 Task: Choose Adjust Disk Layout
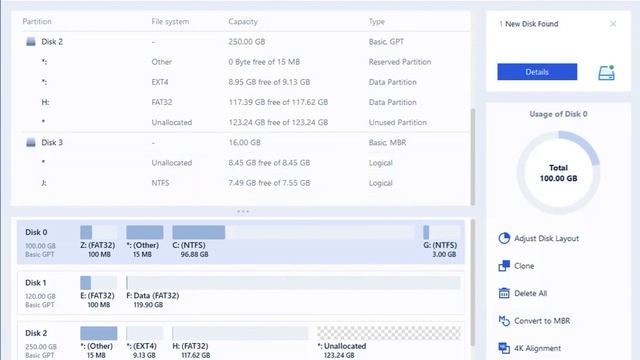point(546,238)
